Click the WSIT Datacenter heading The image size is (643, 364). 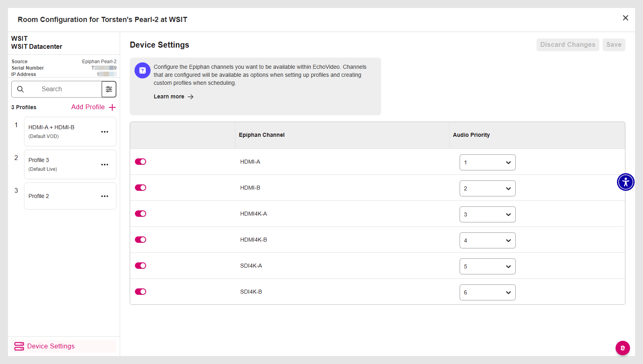tap(37, 47)
